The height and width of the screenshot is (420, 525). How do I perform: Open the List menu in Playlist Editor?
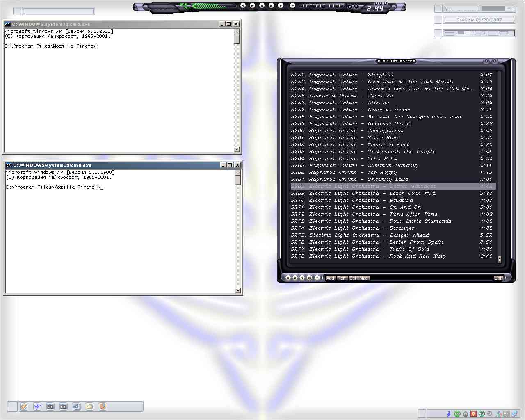pyautogui.click(x=498, y=278)
